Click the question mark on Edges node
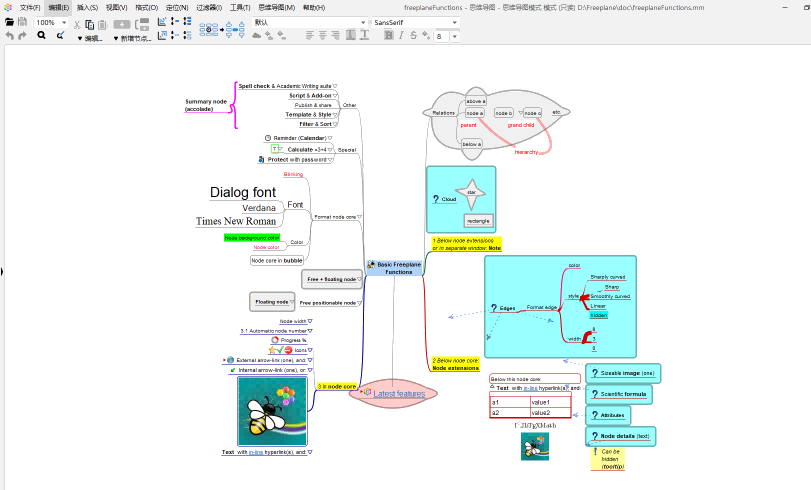The width and height of the screenshot is (811, 490). pos(494,308)
